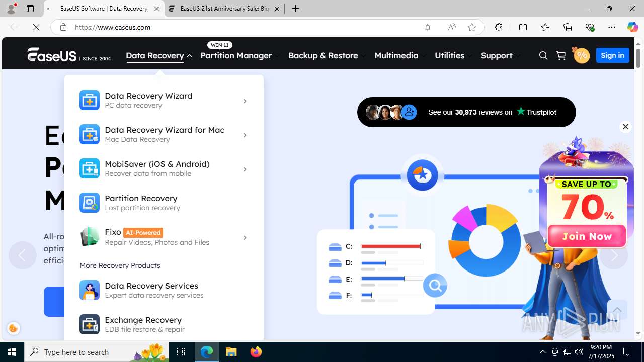
Task: Open Edge Collections icon
Action: click(568, 27)
